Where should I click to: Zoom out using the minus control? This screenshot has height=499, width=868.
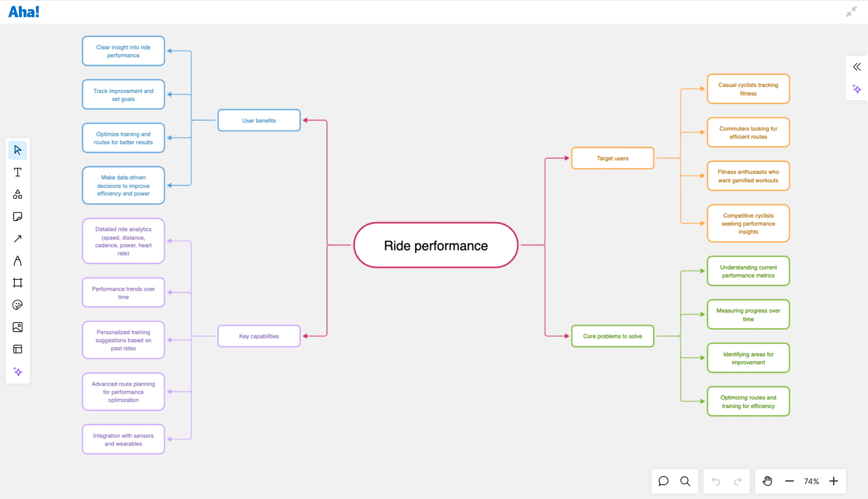790,481
